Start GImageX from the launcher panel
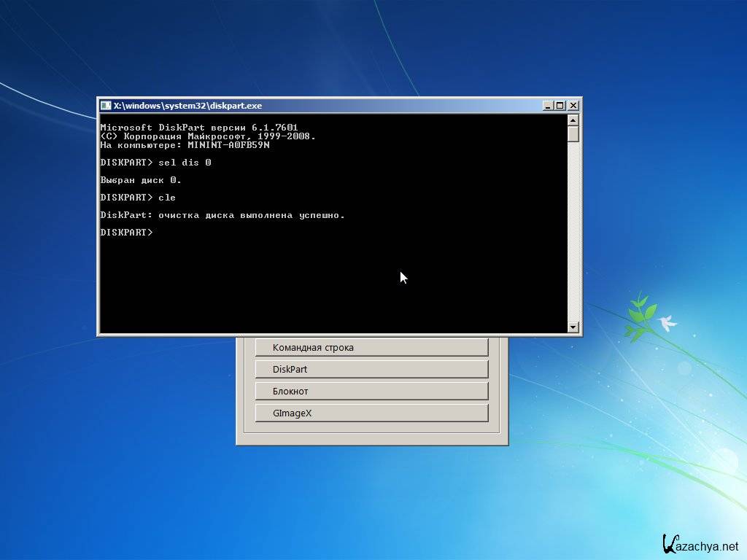The width and height of the screenshot is (747, 560). (371, 413)
